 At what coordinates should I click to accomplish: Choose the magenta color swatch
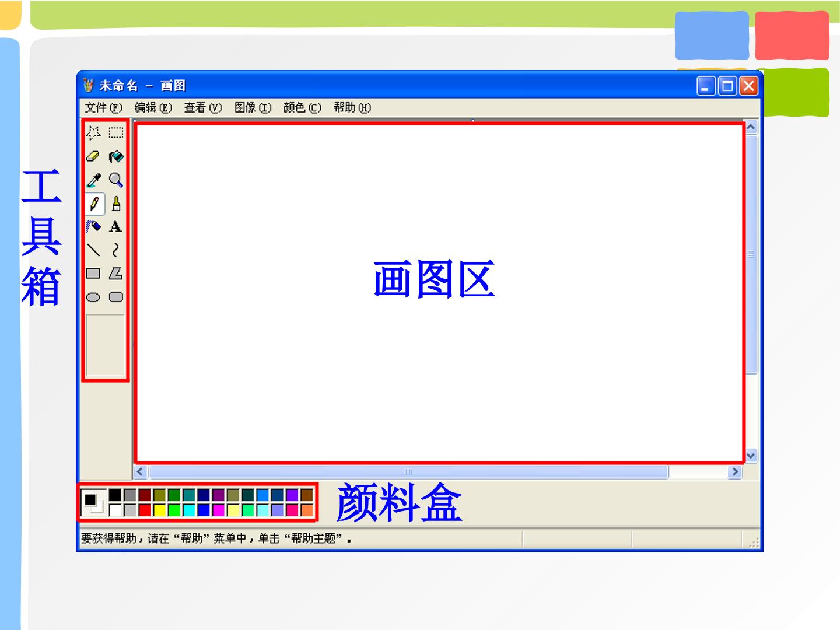pyautogui.click(x=218, y=510)
